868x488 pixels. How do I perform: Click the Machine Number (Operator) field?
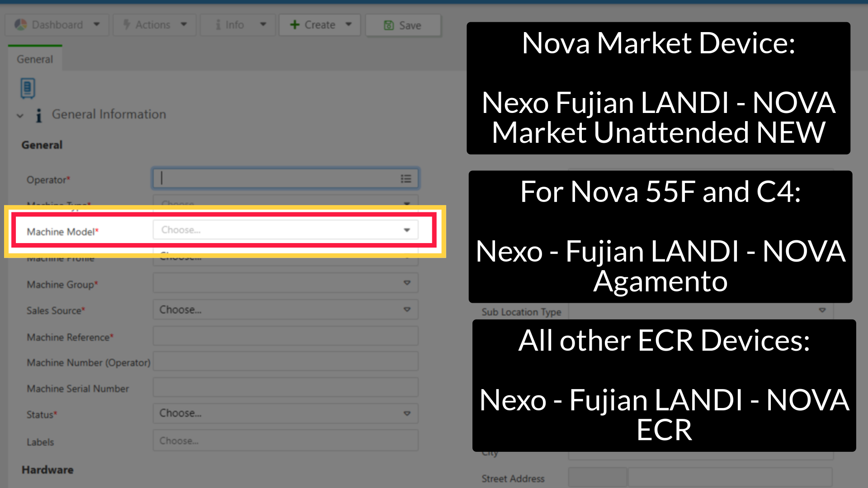click(285, 362)
